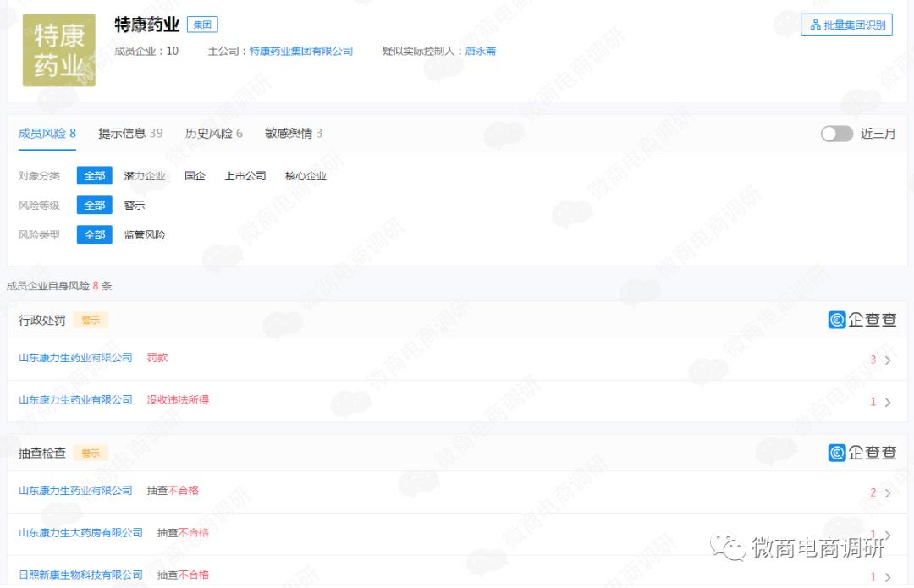Expand chevron for 山东康力生药业 抽查不合格 row

click(x=888, y=493)
